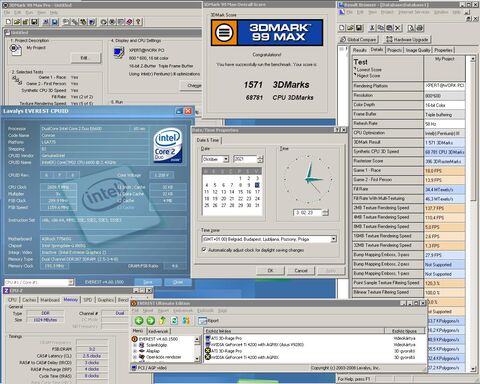Click the 3DMark 99 MAX logo banner

[x=267, y=33]
